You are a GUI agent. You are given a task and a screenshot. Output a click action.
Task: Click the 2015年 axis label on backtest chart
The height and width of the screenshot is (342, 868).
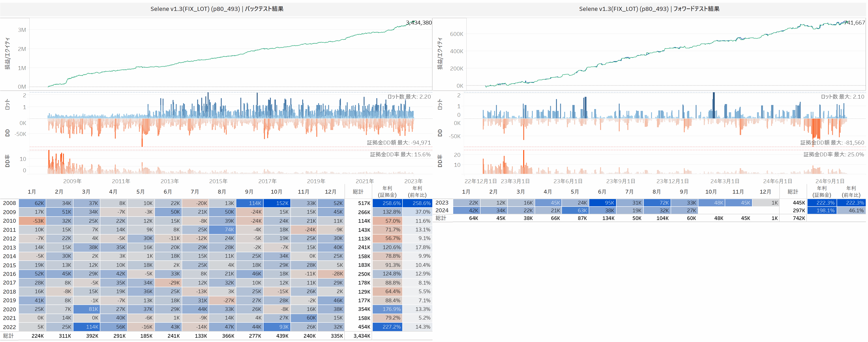point(218,181)
